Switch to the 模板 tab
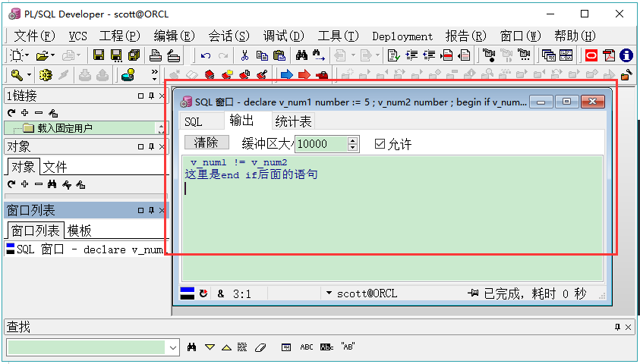This screenshot has width=640, height=364. click(79, 231)
